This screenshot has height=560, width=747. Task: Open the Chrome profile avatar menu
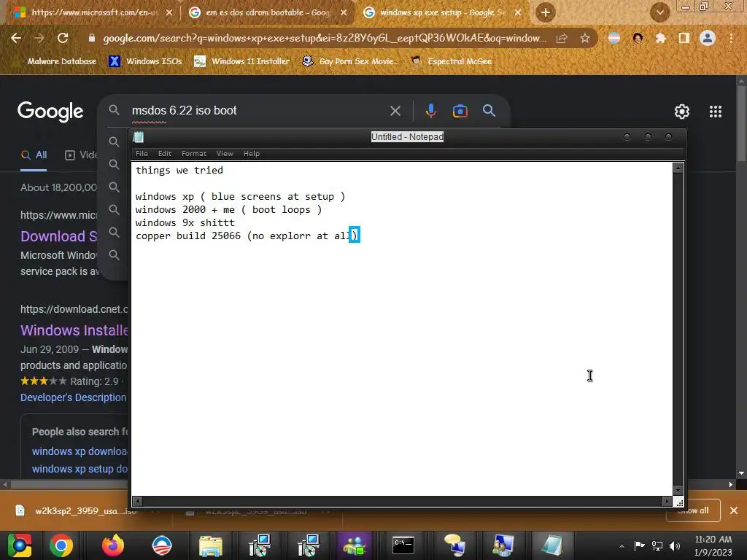tap(708, 38)
